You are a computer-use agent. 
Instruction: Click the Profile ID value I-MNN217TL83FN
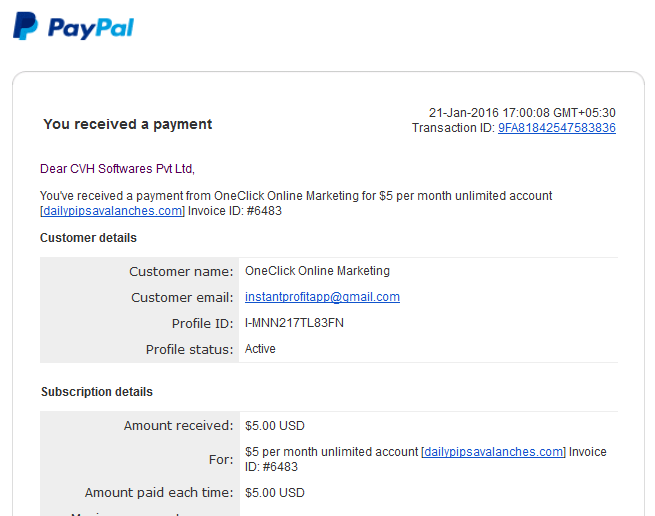point(294,323)
